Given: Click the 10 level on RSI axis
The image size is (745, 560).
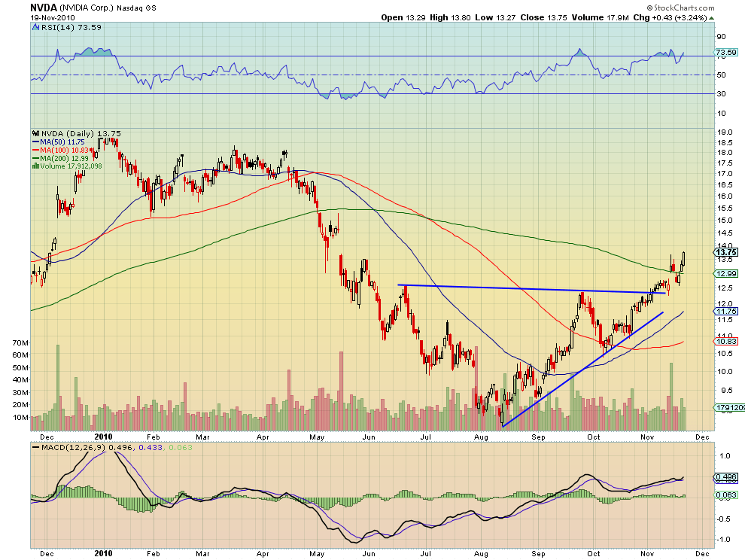Looking at the screenshot, I should click(x=721, y=113).
